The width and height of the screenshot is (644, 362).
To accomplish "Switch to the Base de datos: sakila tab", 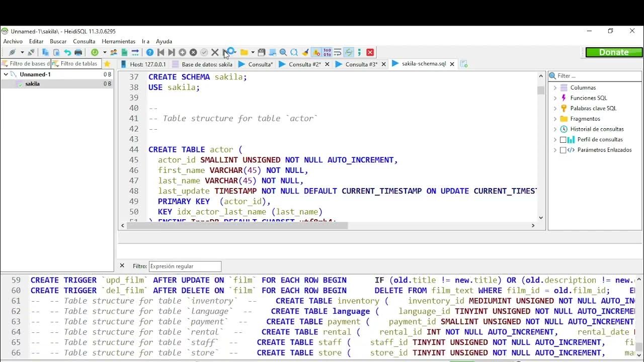I will tap(202, 64).
